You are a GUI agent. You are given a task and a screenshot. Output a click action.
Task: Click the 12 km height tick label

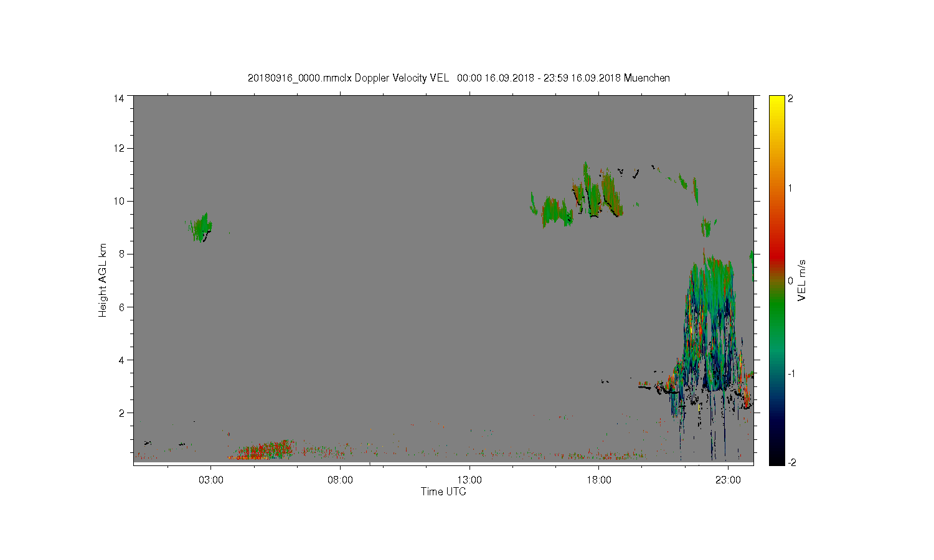[118, 148]
